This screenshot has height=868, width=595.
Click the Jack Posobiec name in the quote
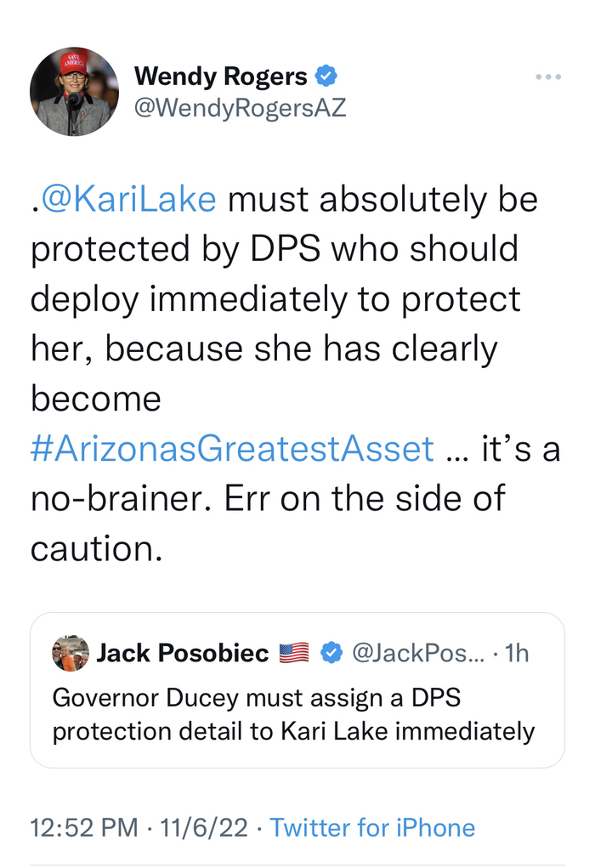click(183, 653)
